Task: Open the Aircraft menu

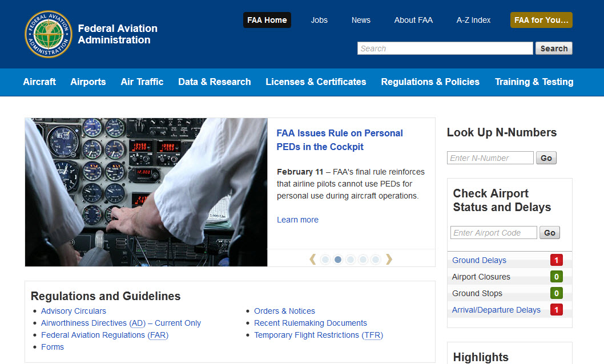Action: pos(39,82)
